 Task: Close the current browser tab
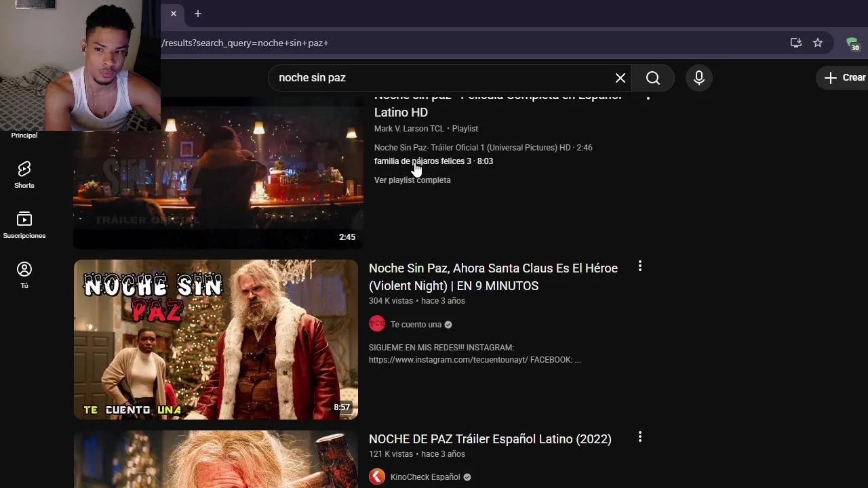pyautogui.click(x=174, y=14)
